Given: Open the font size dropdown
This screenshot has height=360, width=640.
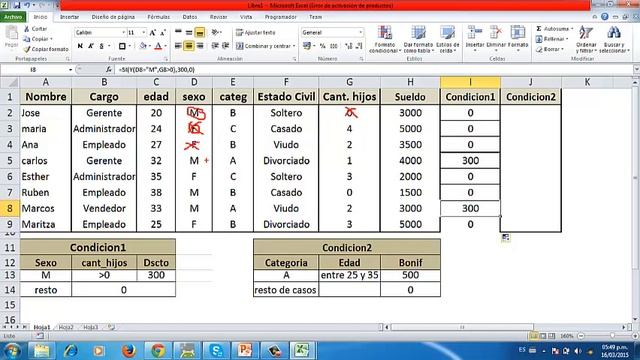Looking at the screenshot, I should (x=144, y=32).
